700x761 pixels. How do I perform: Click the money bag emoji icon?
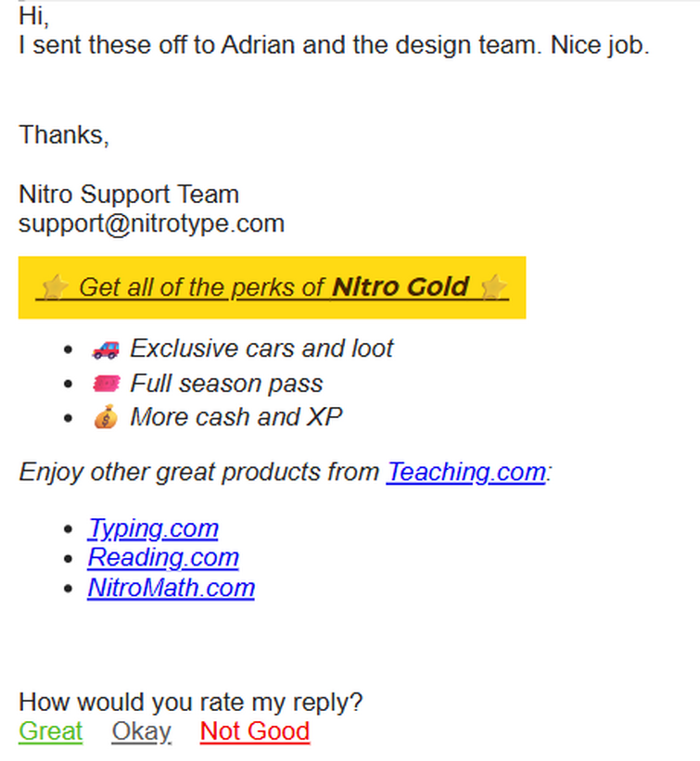106,417
